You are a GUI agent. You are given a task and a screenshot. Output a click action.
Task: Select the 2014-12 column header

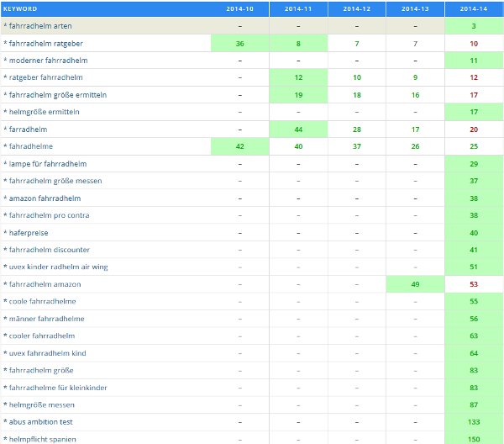(x=356, y=8)
